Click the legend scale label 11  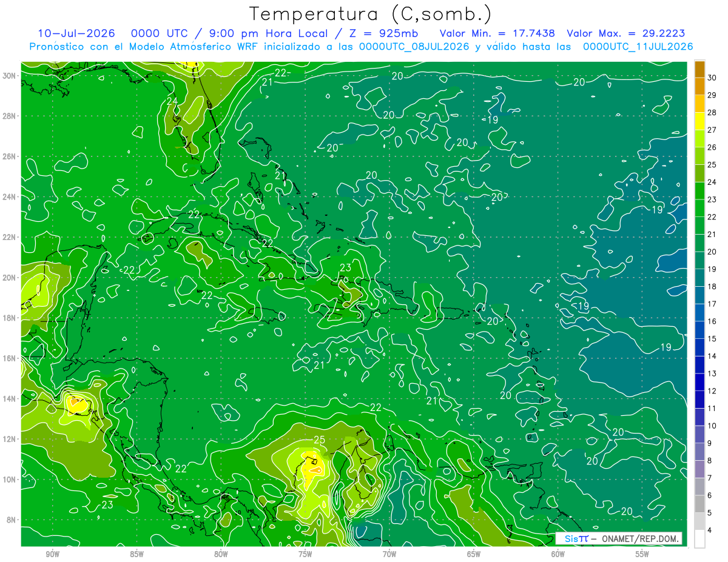pyautogui.click(x=712, y=408)
